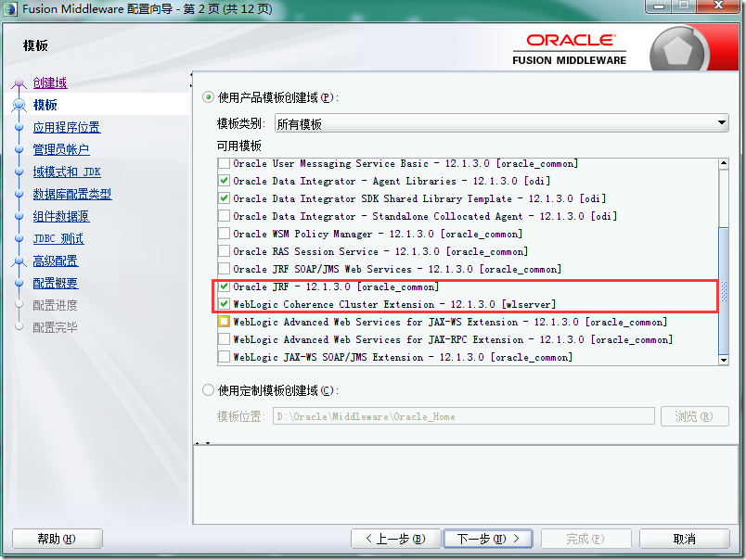Toggle Oracle JRF 12.1.3.0 checkbox
746x560 pixels.
click(x=225, y=286)
